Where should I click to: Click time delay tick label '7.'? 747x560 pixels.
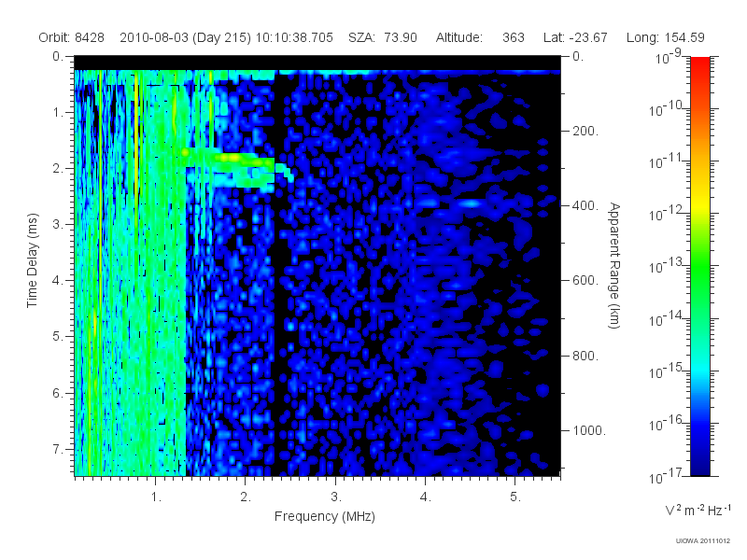58,449
